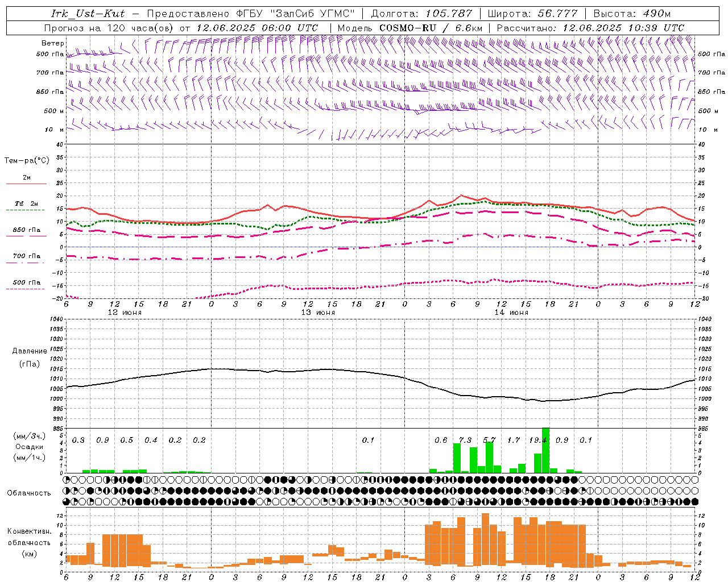
Task: Click the "14 июня" date label
Action: pos(511,313)
